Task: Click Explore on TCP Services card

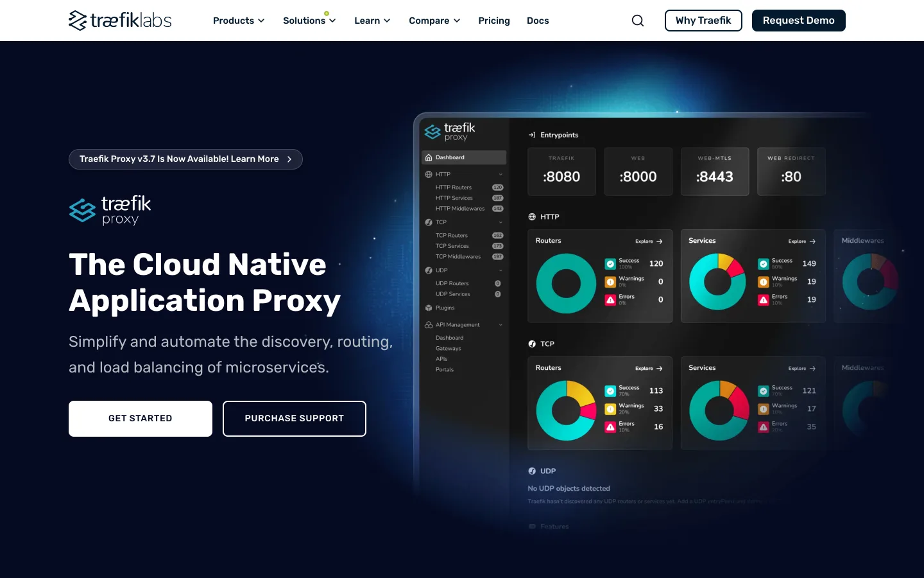Action: 802,369
